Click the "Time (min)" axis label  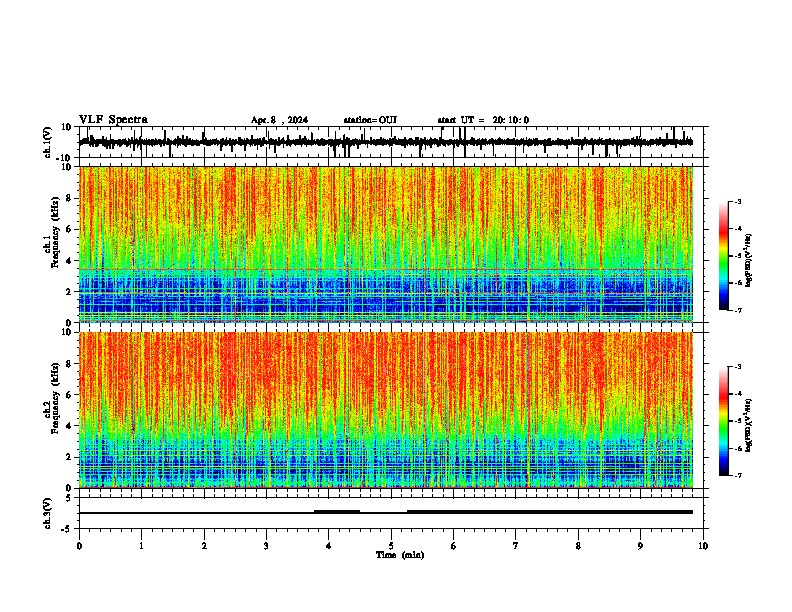[x=400, y=555]
